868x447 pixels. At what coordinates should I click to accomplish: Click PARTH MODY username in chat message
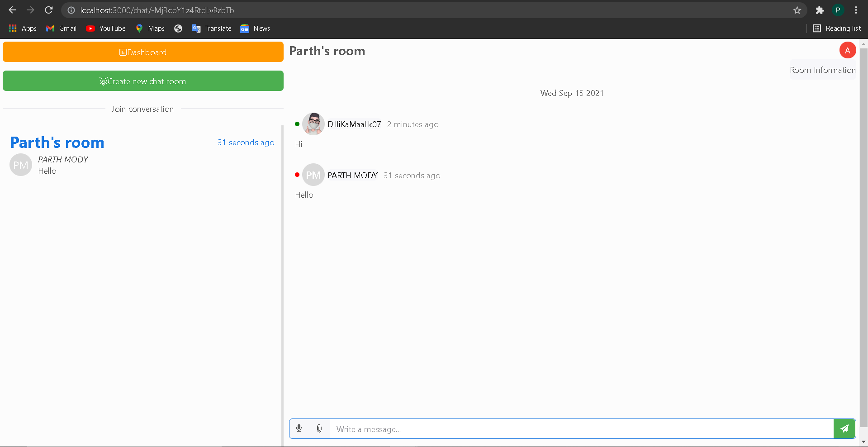352,176
